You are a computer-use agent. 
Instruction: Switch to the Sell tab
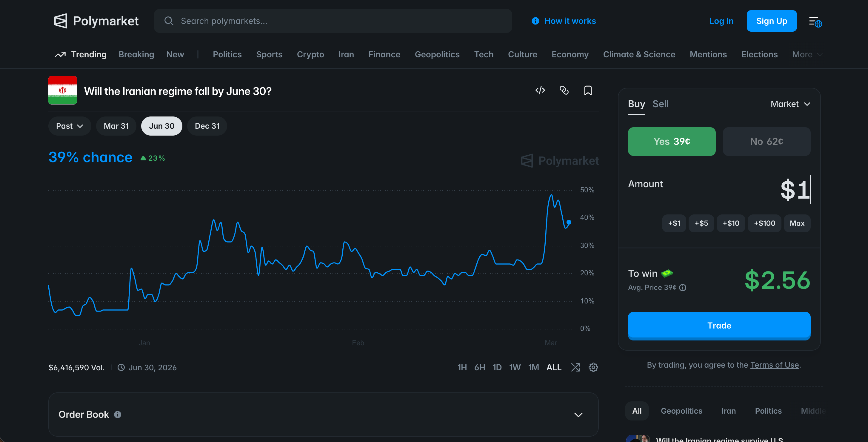click(660, 104)
